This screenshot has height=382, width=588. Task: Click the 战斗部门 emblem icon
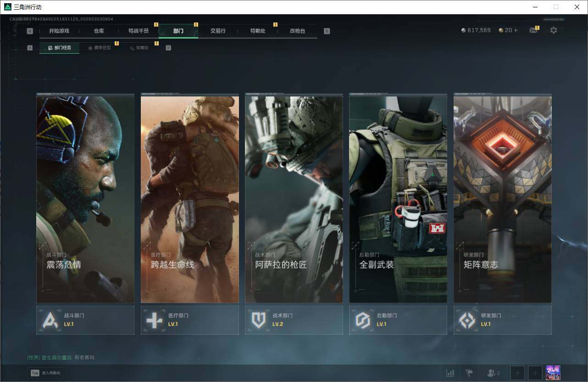coord(50,320)
